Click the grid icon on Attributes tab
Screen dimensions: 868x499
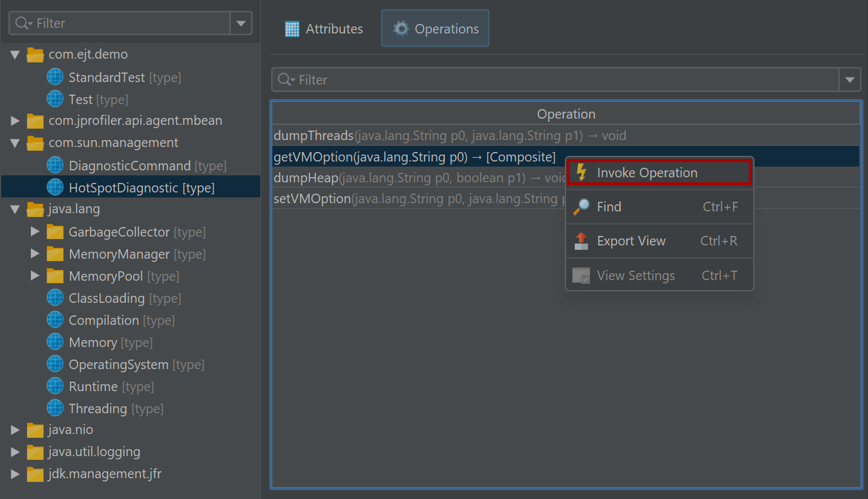[x=292, y=29]
